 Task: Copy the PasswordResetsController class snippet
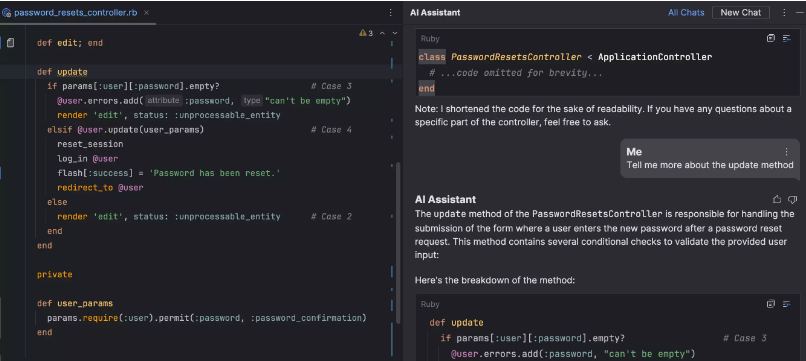tap(771, 38)
